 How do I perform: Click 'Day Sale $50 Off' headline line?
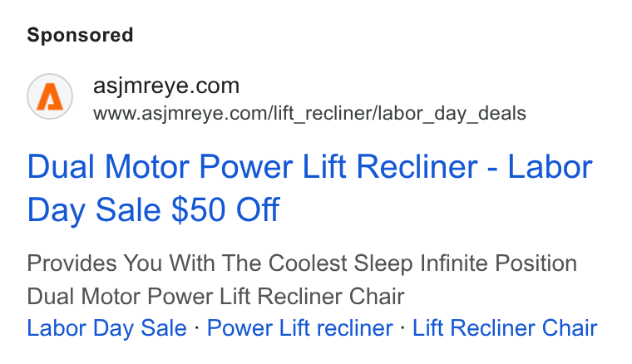[153, 209]
